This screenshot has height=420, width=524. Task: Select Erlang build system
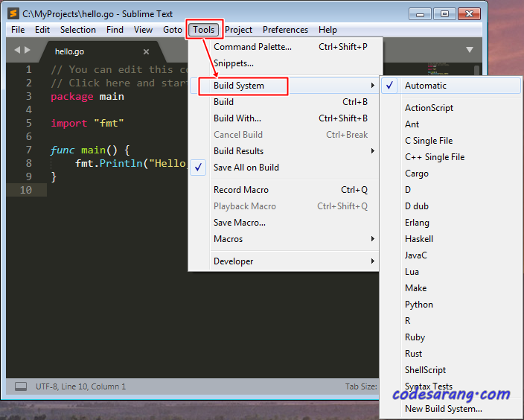coord(451,223)
